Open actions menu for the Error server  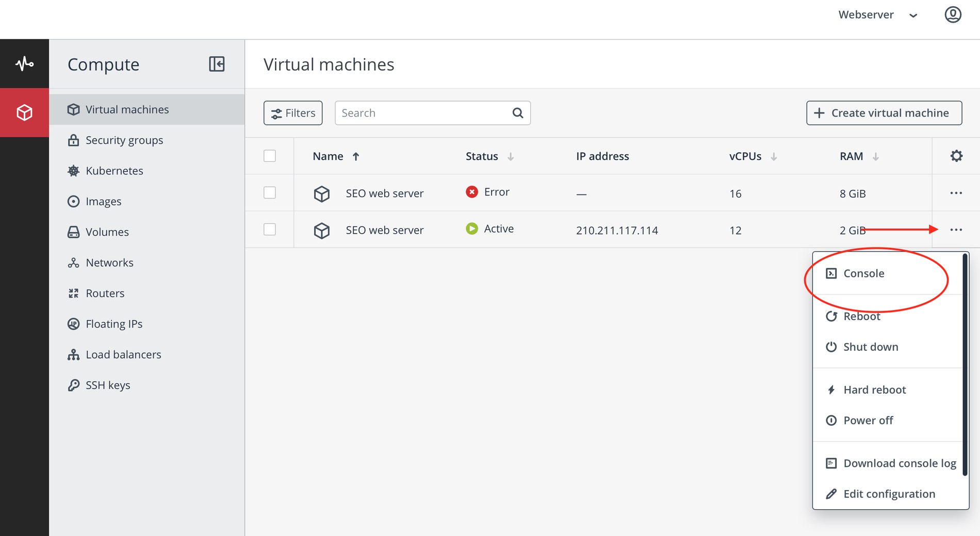tap(956, 193)
